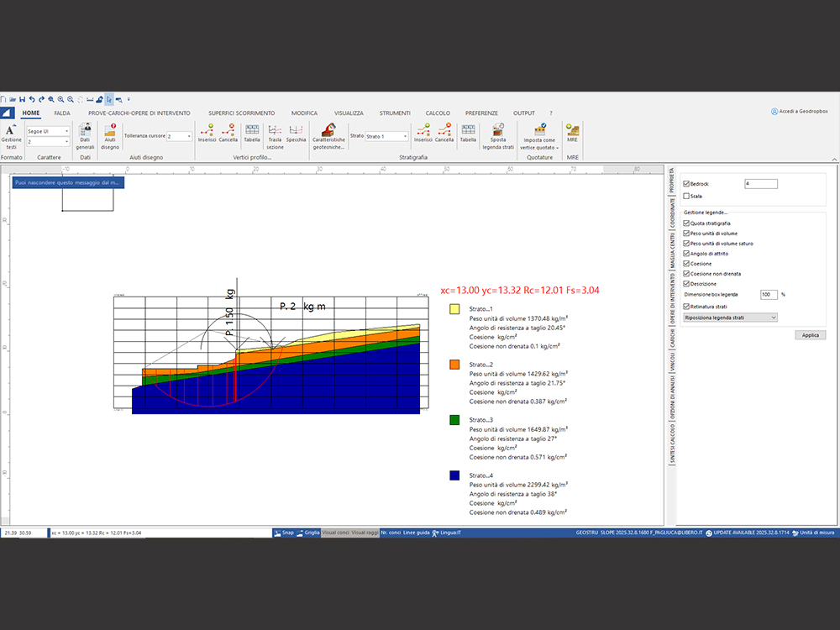This screenshot has width=840, height=630.
Task: Open the CALCOLO ribbon tab
Action: [438, 113]
